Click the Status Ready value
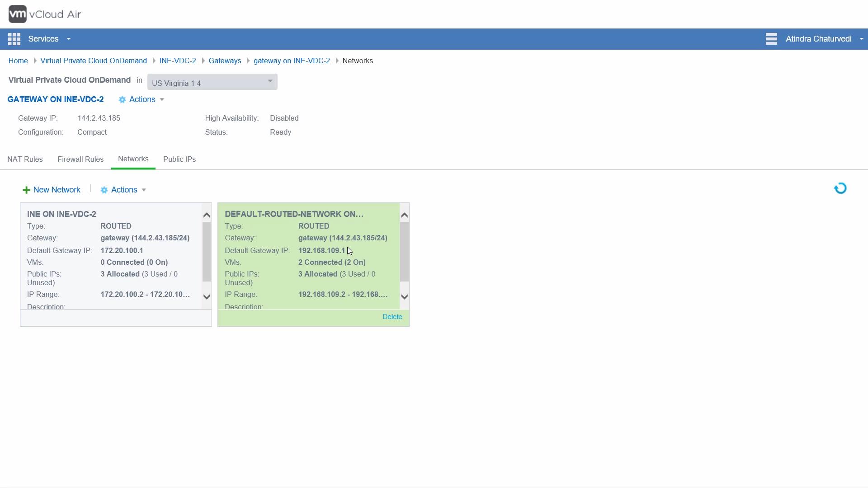The width and height of the screenshot is (868, 488). pos(280,132)
